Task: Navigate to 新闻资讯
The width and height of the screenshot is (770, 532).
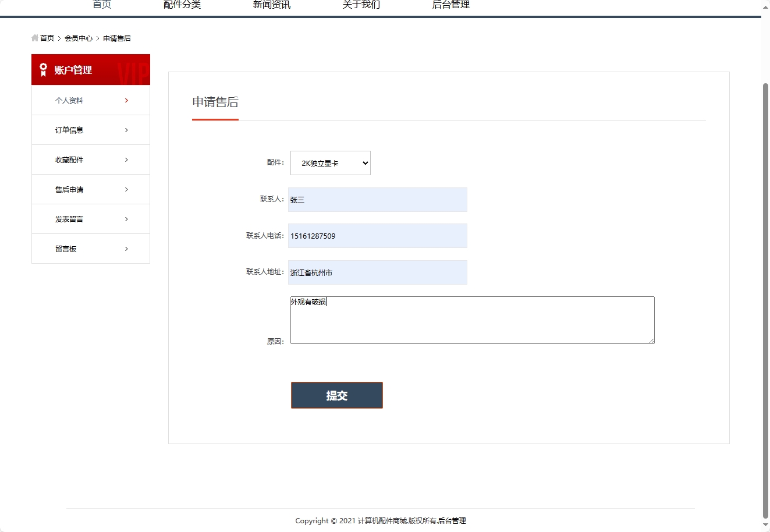Action: click(x=271, y=4)
